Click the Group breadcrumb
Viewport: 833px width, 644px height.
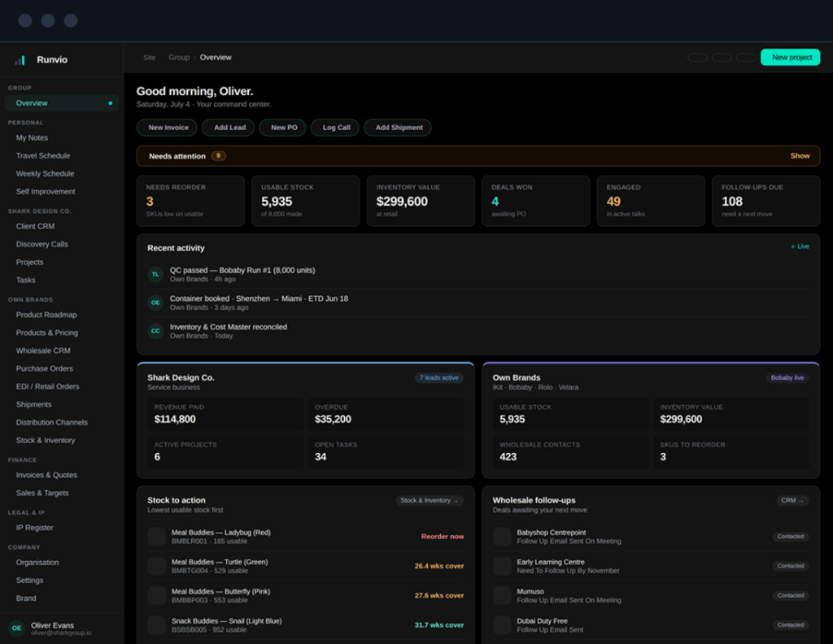pyautogui.click(x=179, y=58)
